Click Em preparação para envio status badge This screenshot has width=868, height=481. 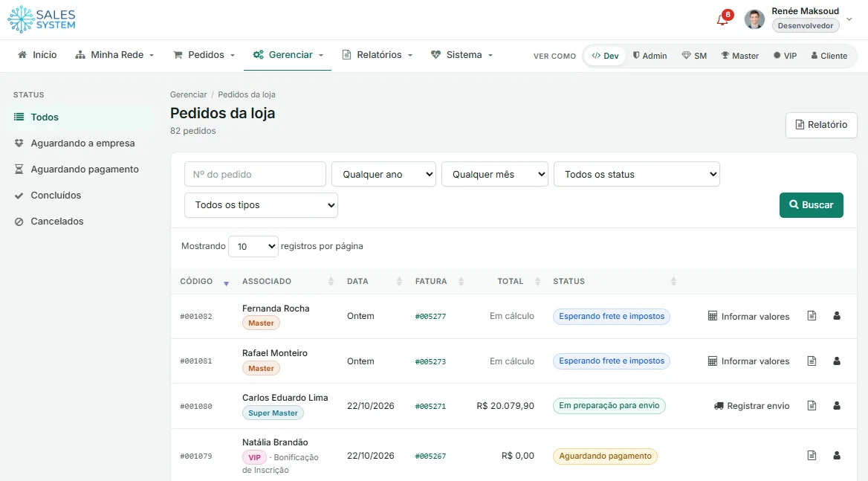(609, 406)
